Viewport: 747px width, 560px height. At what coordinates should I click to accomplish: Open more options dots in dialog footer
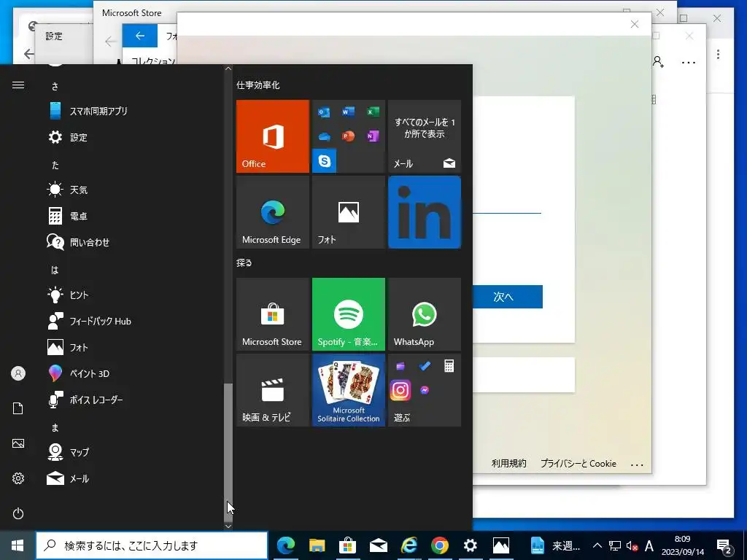tap(637, 464)
